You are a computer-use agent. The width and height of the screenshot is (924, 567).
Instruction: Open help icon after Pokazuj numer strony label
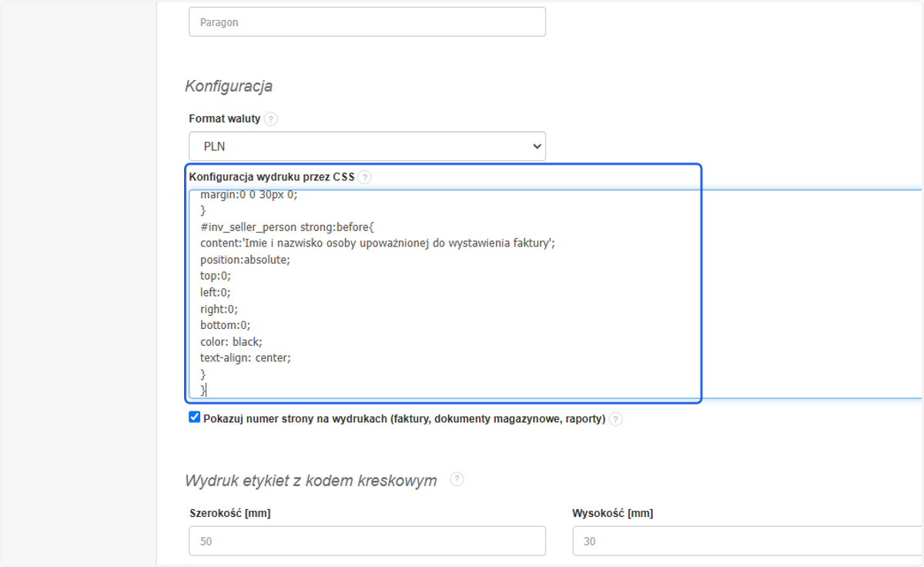[x=615, y=420]
